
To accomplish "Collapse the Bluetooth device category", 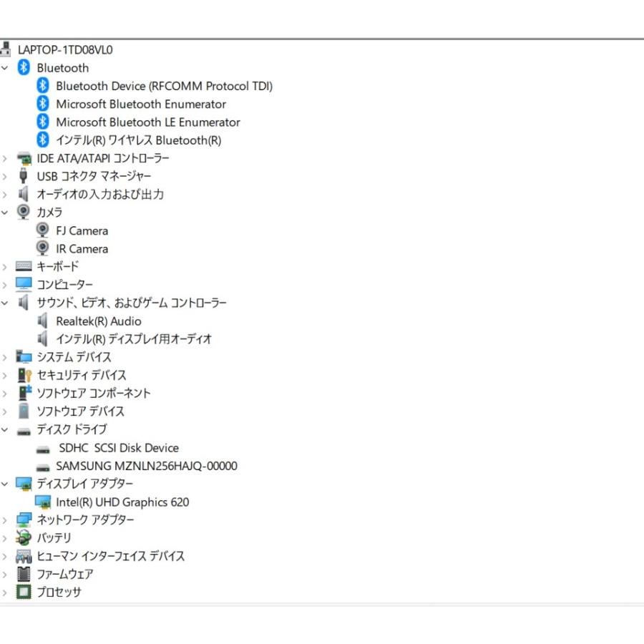I will point(6,68).
